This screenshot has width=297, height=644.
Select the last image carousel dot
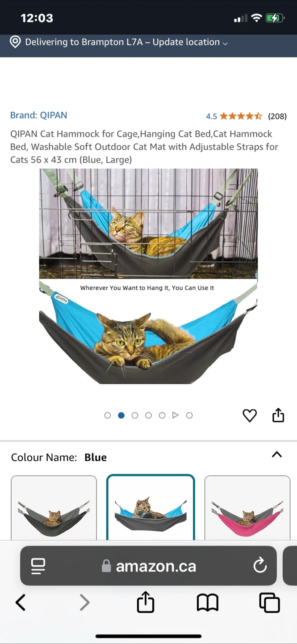tap(189, 415)
